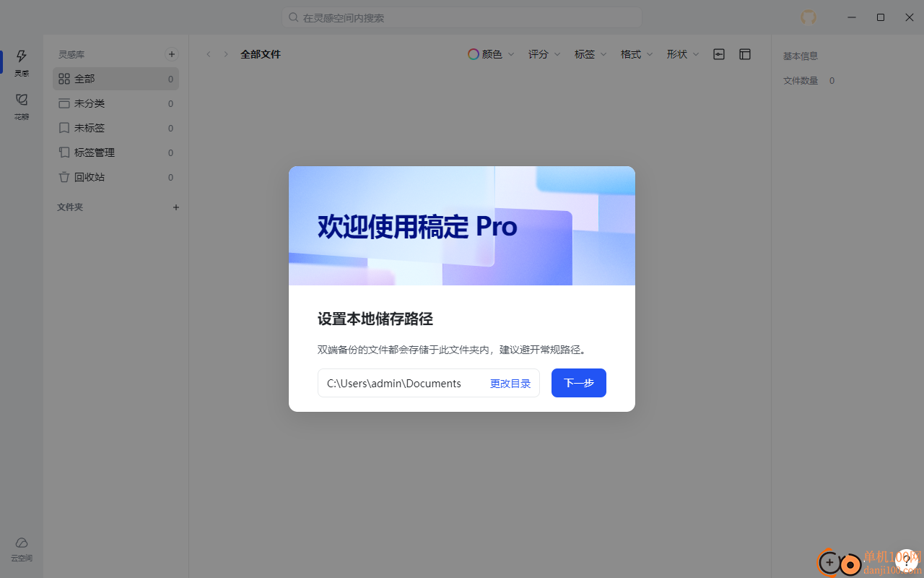Select 未标签 category
924x578 pixels.
115,128
